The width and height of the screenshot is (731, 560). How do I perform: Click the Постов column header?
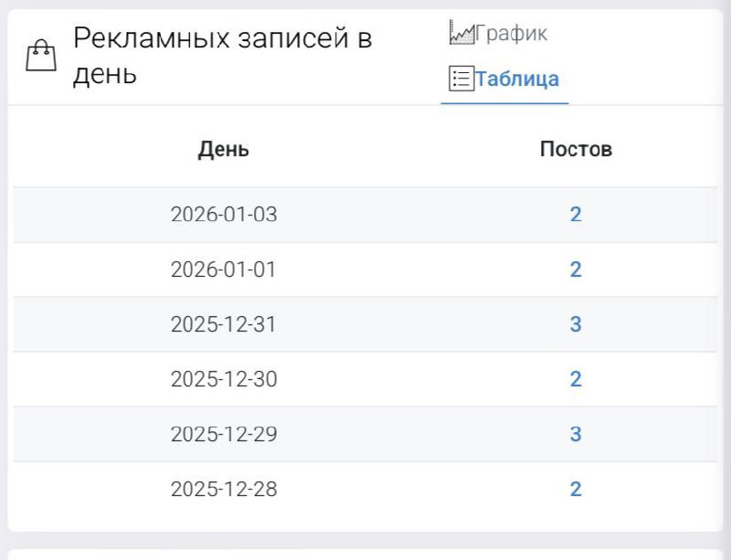pos(576,150)
